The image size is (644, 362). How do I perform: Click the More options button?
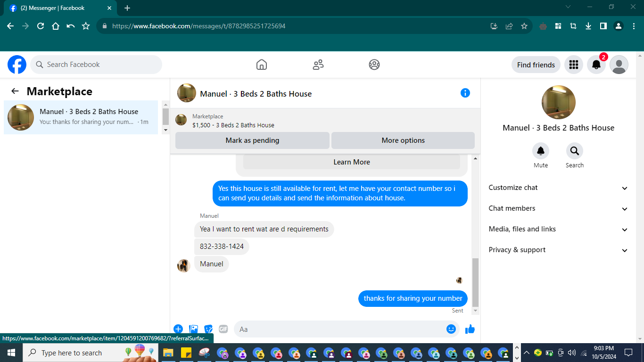coord(403,140)
